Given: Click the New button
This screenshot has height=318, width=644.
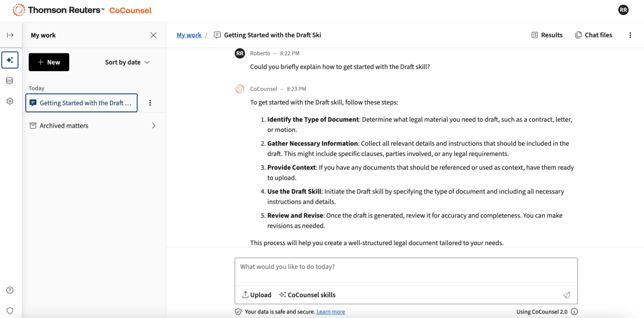Looking at the screenshot, I should point(49,62).
